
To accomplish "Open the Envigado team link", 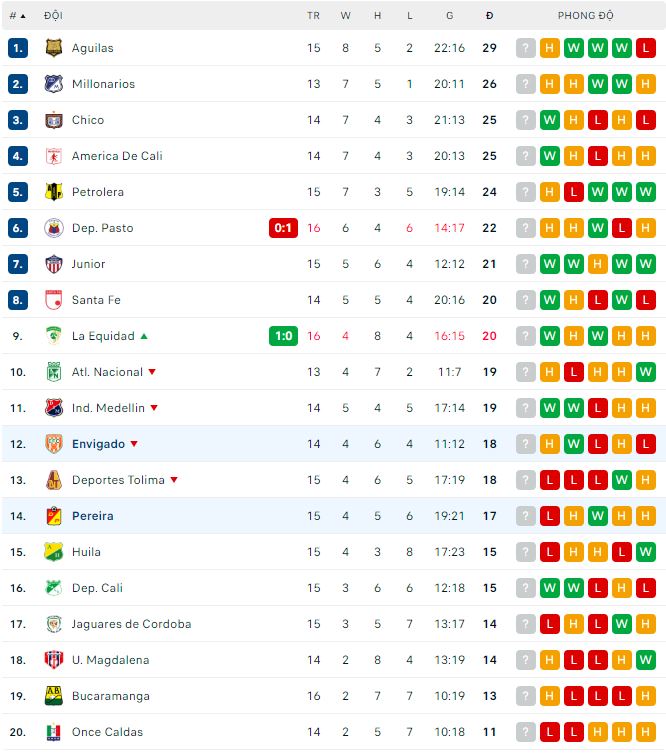I will coord(98,444).
